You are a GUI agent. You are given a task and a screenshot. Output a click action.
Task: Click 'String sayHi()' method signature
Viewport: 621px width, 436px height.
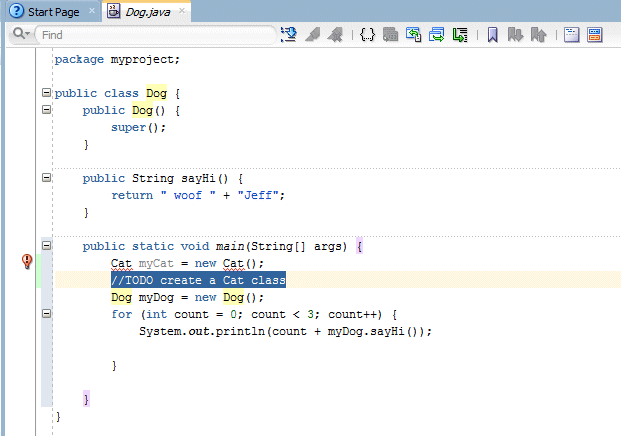tap(180, 178)
